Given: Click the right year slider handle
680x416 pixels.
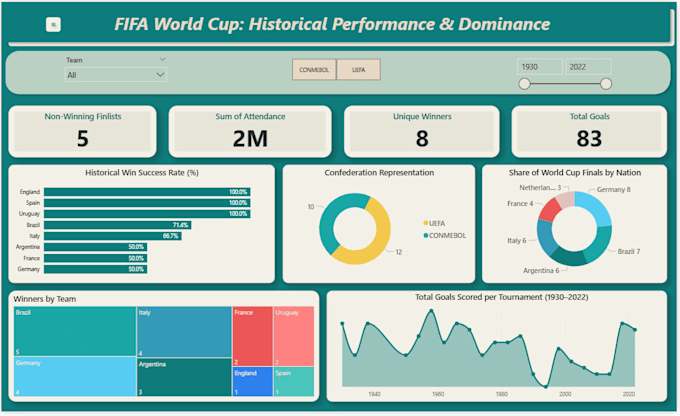Looking at the screenshot, I should (x=606, y=84).
